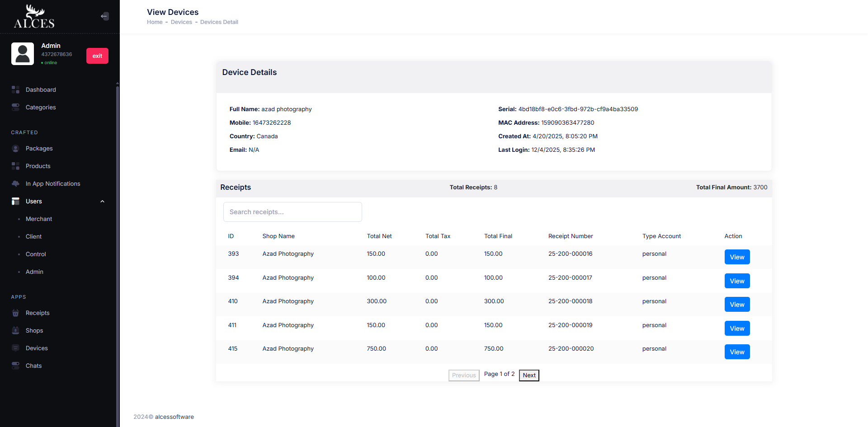Image resolution: width=868 pixels, height=427 pixels.
Task: Click the Admin profile avatar
Action: [x=23, y=54]
